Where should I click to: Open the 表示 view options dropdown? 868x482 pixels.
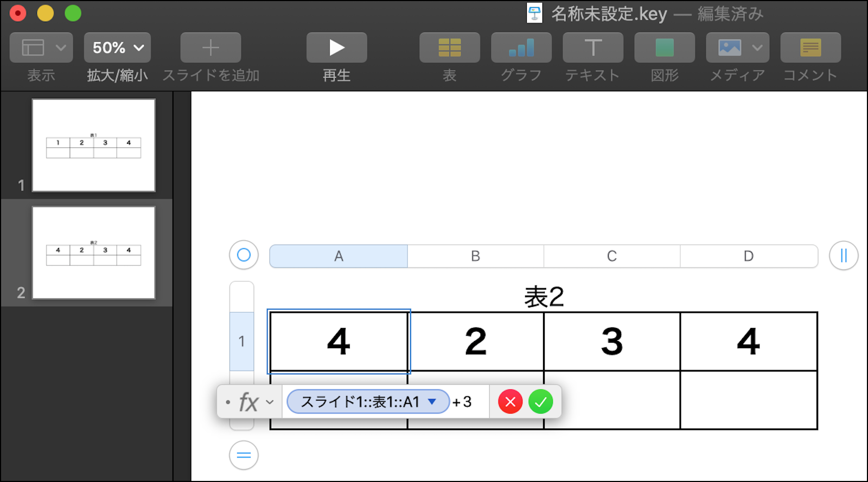41,48
